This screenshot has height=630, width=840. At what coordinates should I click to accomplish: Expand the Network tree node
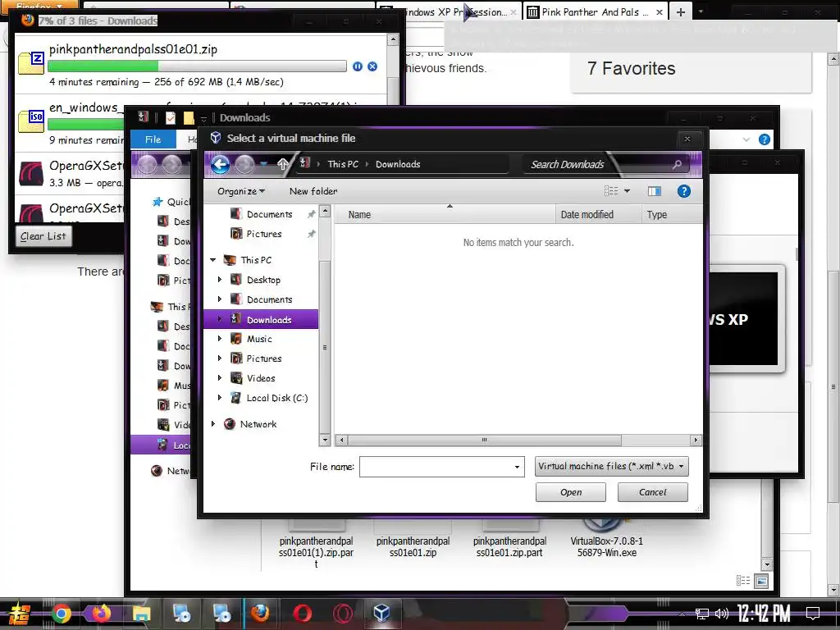[x=212, y=424]
